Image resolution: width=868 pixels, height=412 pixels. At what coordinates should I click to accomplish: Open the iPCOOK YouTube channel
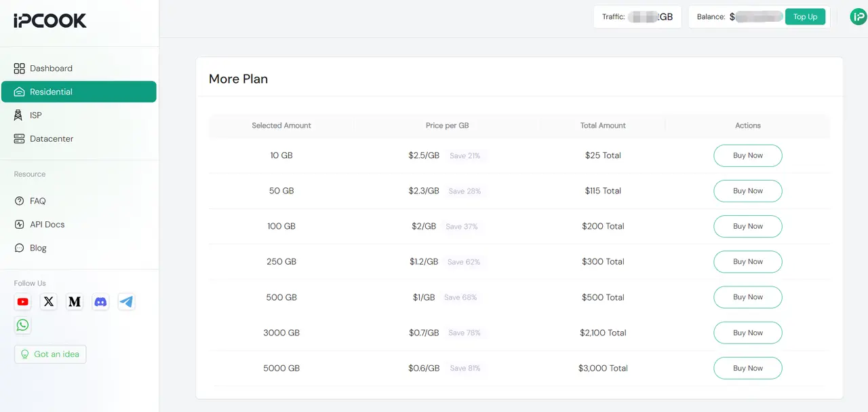[x=22, y=301]
